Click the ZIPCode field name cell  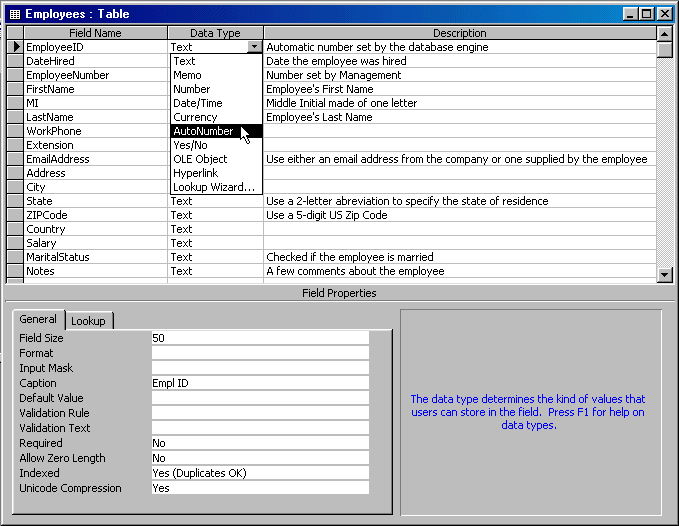[96, 215]
